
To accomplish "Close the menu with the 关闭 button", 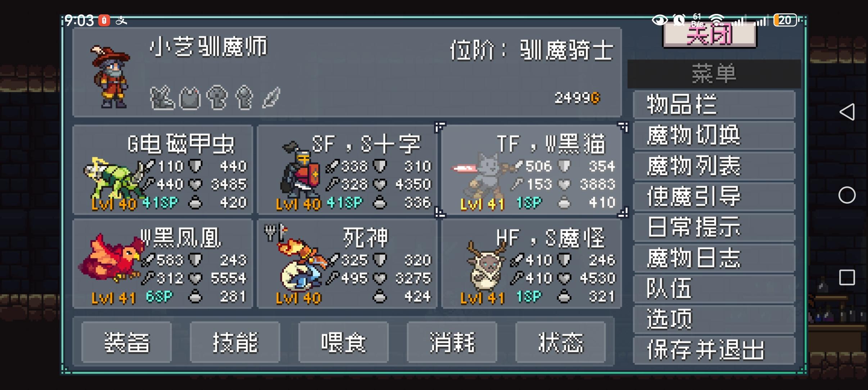I will point(710,35).
